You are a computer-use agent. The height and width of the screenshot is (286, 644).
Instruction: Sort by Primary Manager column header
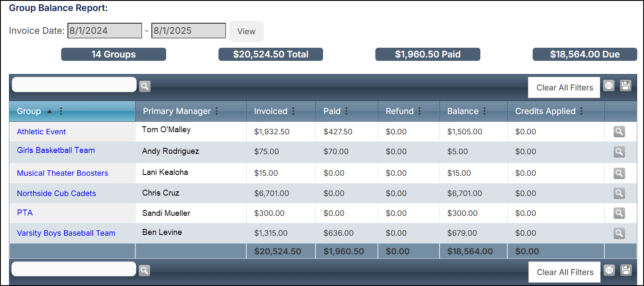177,111
